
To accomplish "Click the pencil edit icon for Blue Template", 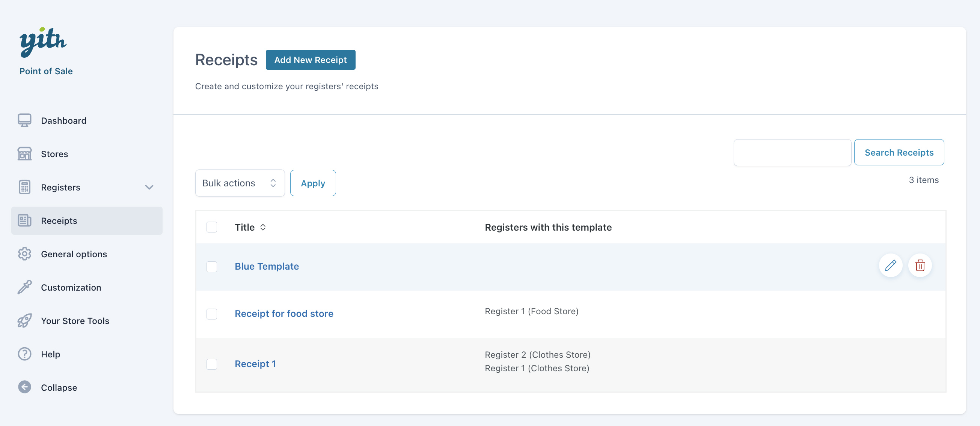I will click(x=890, y=265).
